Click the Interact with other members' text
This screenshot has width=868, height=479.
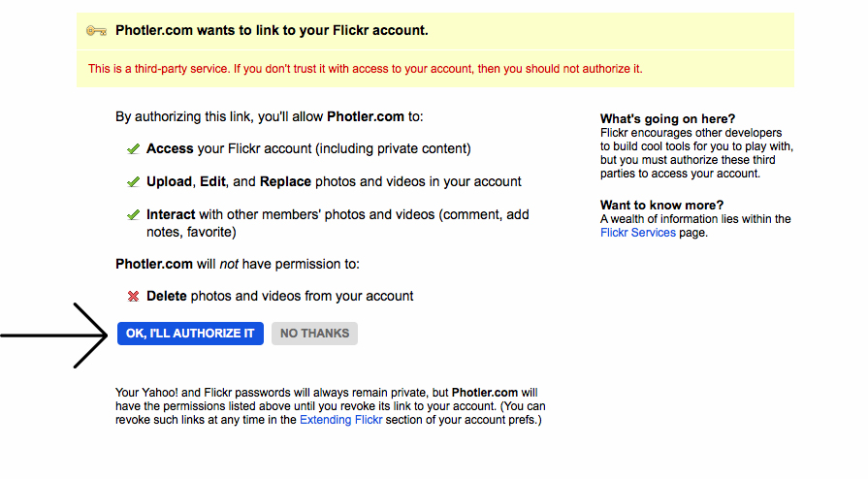[338, 223]
